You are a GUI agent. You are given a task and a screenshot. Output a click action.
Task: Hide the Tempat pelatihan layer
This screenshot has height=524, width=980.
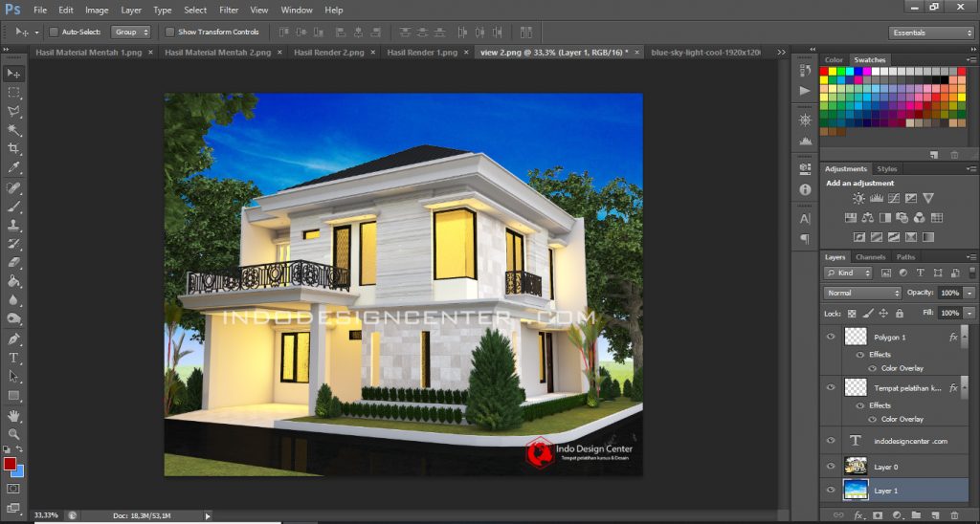[831, 388]
